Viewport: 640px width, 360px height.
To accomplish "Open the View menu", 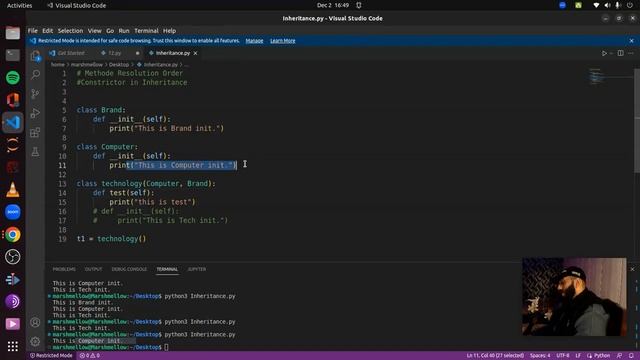I will tap(94, 31).
